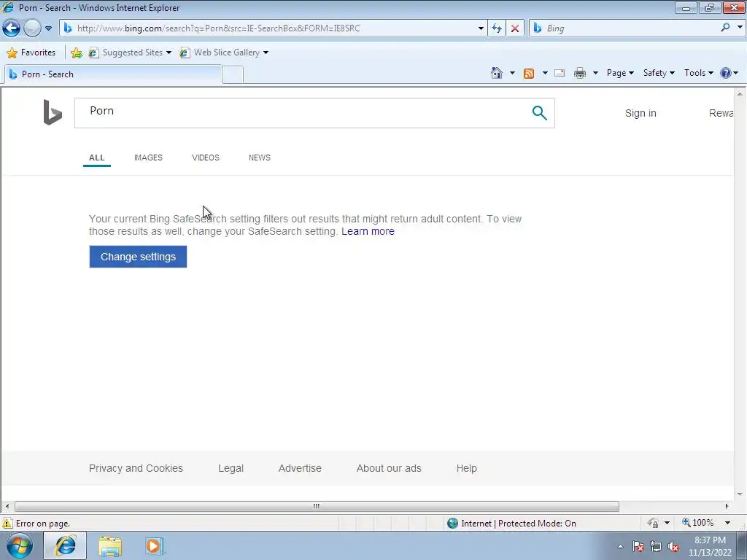This screenshot has height=560, width=747.
Task: Show hidden tray icons arrow
Action: tap(620, 546)
